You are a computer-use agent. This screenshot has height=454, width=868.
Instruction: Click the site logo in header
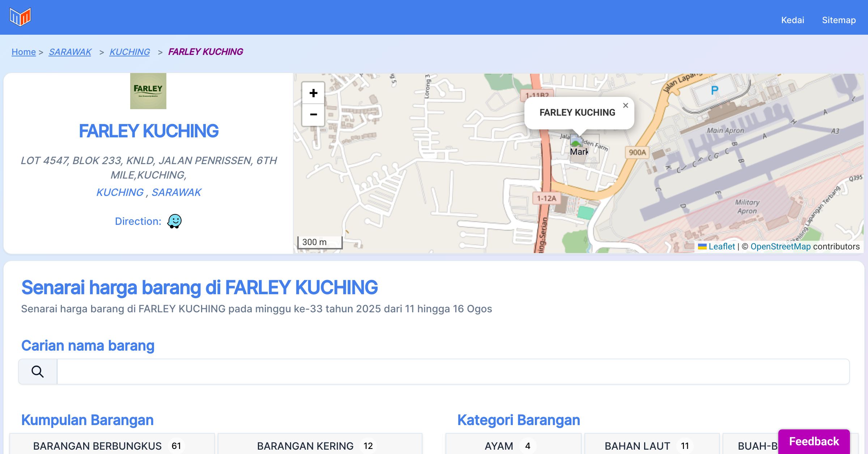(20, 17)
